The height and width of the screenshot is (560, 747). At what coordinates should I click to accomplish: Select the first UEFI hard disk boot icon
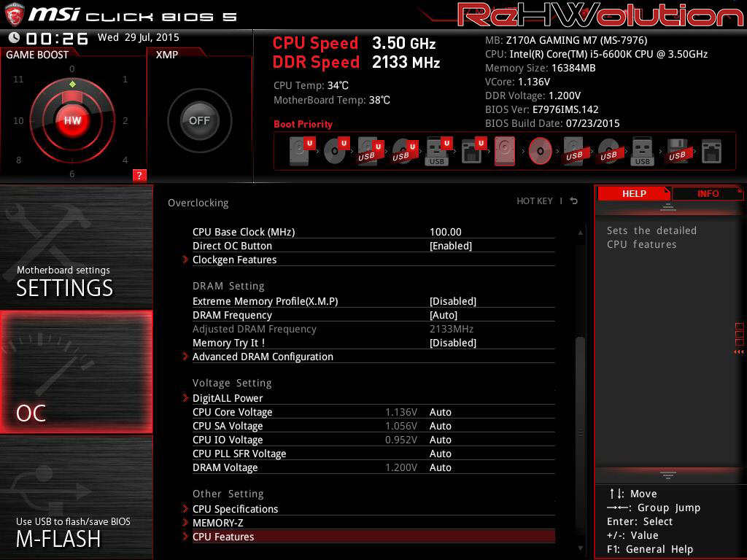coord(300,152)
